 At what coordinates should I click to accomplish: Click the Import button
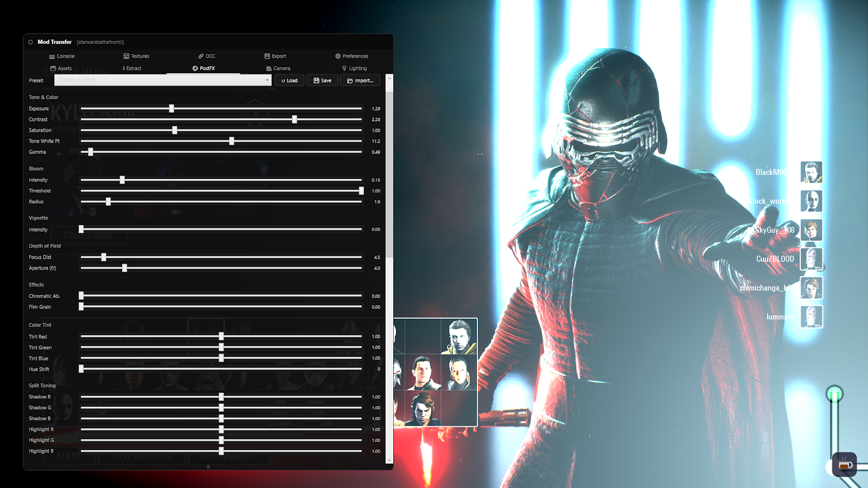point(360,80)
